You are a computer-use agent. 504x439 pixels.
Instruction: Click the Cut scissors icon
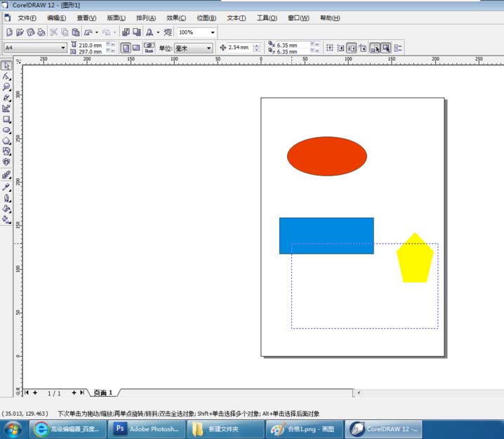pyautogui.click(x=53, y=32)
